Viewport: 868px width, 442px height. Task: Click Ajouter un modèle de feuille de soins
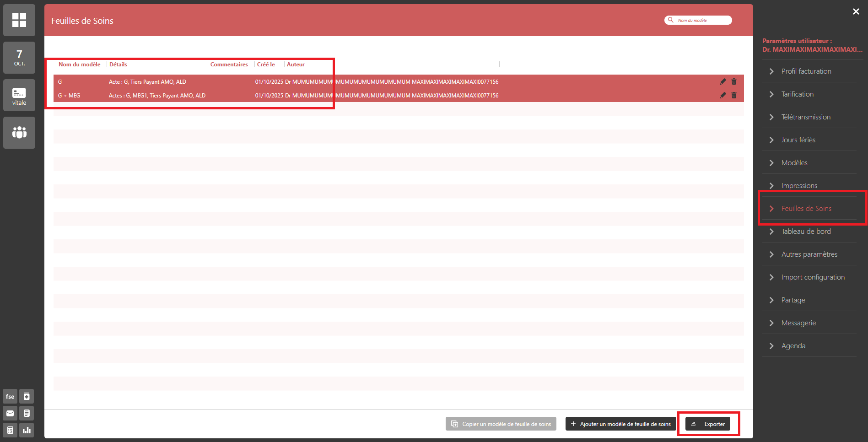(x=620, y=424)
